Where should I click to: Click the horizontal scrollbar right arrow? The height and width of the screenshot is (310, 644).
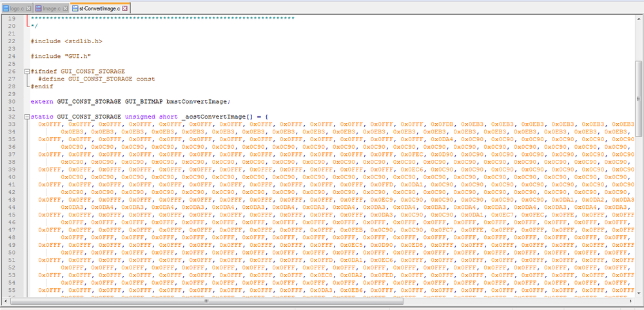[630, 301]
